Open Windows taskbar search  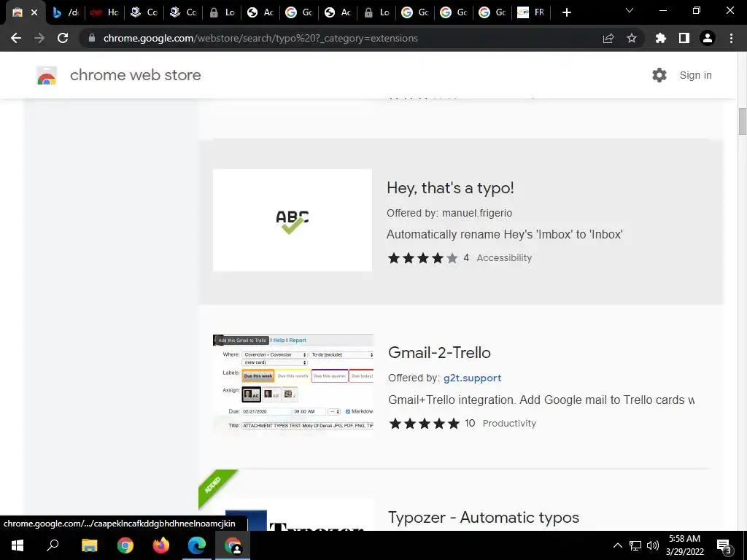tap(53, 545)
